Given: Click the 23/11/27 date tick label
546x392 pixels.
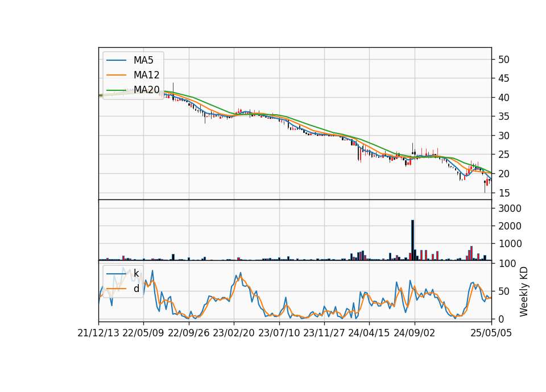Looking at the screenshot, I should (324, 333).
